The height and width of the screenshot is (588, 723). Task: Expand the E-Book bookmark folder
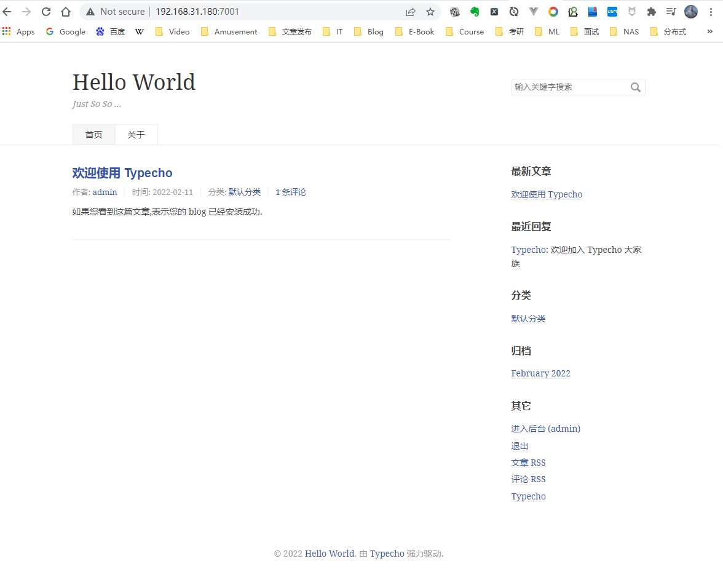(415, 31)
